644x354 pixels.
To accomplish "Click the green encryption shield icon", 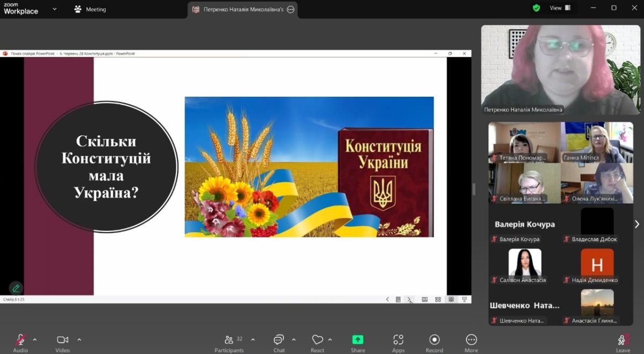I will pyautogui.click(x=536, y=8).
